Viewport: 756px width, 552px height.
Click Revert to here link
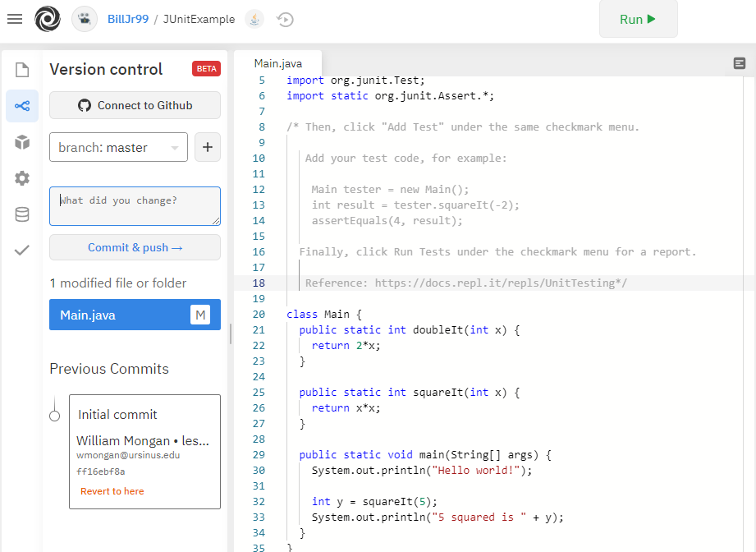(x=112, y=491)
